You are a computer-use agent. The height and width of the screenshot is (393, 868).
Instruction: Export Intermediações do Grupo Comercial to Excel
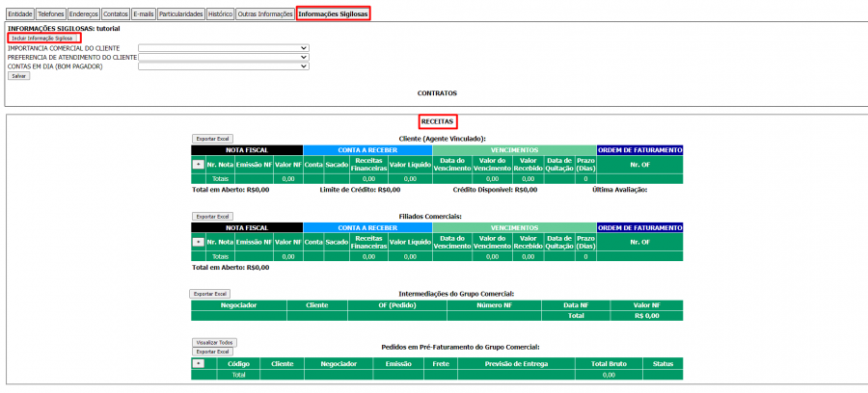pos(209,293)
